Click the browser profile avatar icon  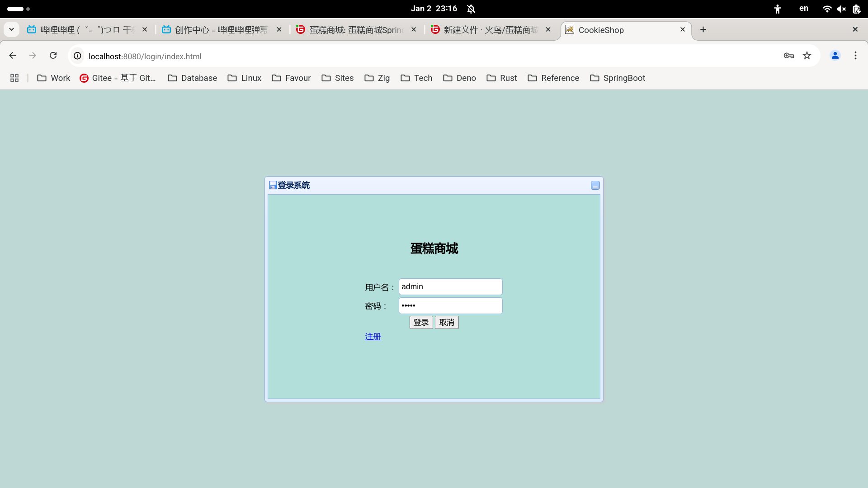click(835, 56)
